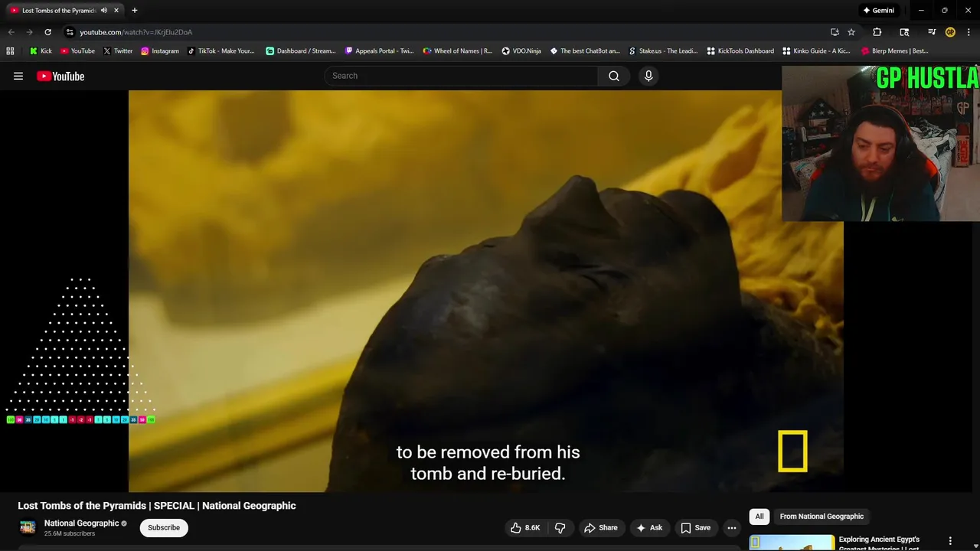The image size is (980, 551).
Task: Click the search magnifier button
Action: tap(614, 76)
